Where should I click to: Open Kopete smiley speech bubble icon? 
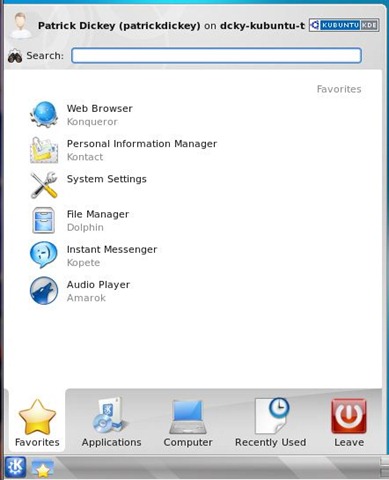(x=44, y=255)
